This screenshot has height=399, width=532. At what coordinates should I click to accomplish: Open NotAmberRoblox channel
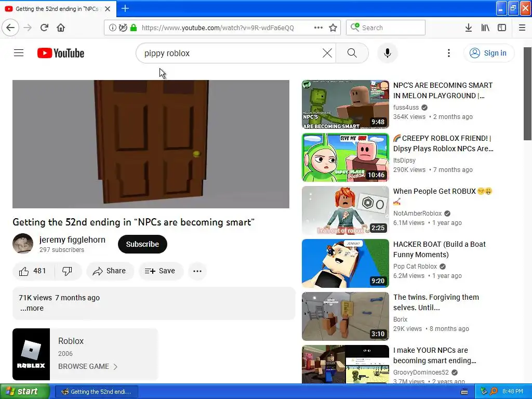pos(418,213)
